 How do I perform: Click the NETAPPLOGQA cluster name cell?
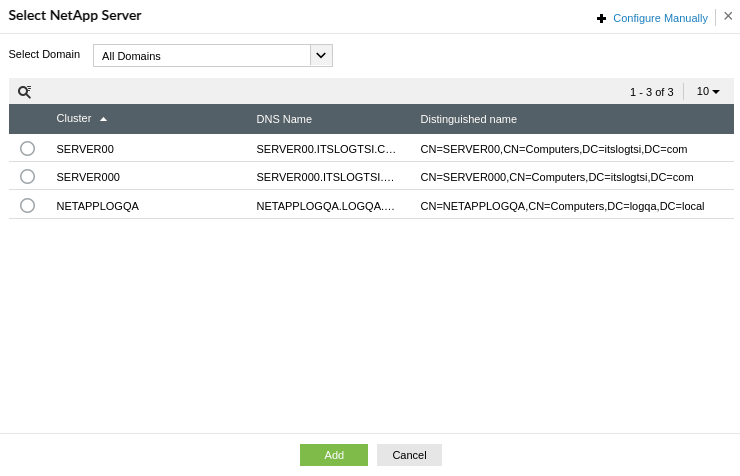(97, 206)
